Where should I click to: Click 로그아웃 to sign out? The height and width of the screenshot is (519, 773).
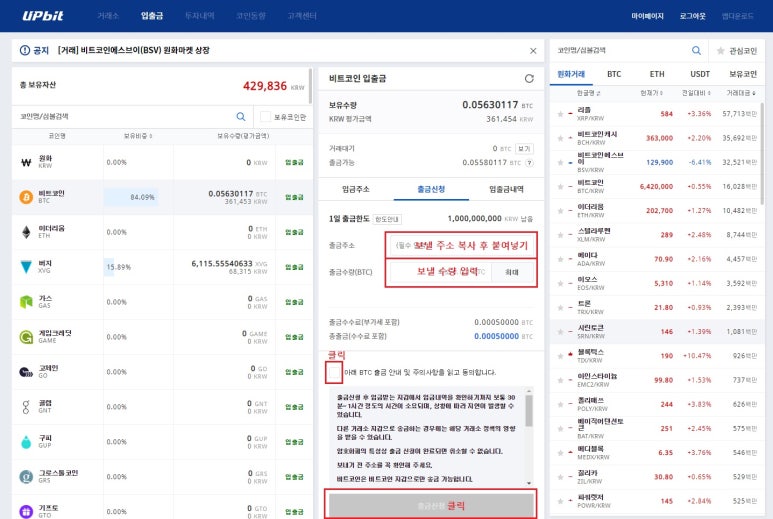click(693, 16)
